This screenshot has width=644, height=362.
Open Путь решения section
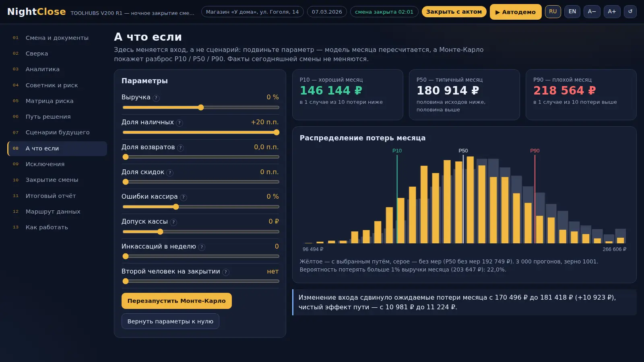[57, 117]
